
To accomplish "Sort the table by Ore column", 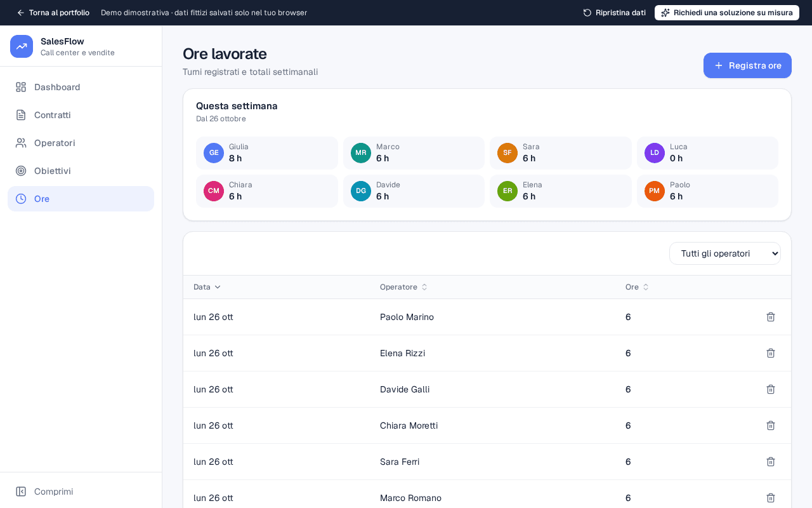I will 638,287.
